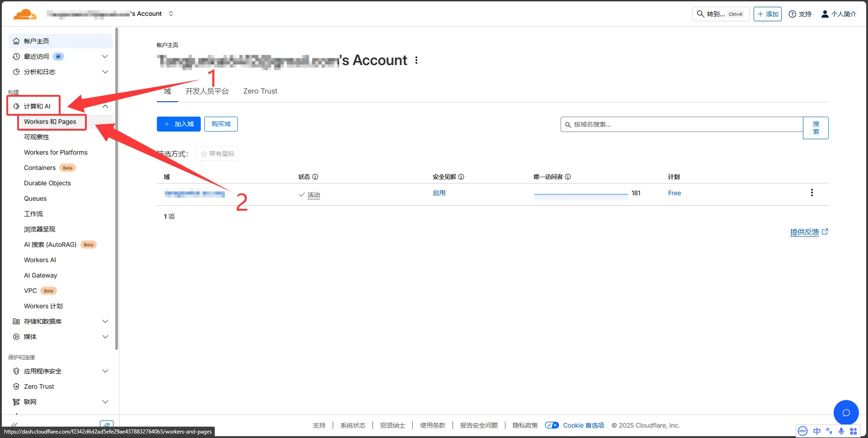Click the IME microphone voice input icon
Screen dimensions: 868x438
[841, 431]
